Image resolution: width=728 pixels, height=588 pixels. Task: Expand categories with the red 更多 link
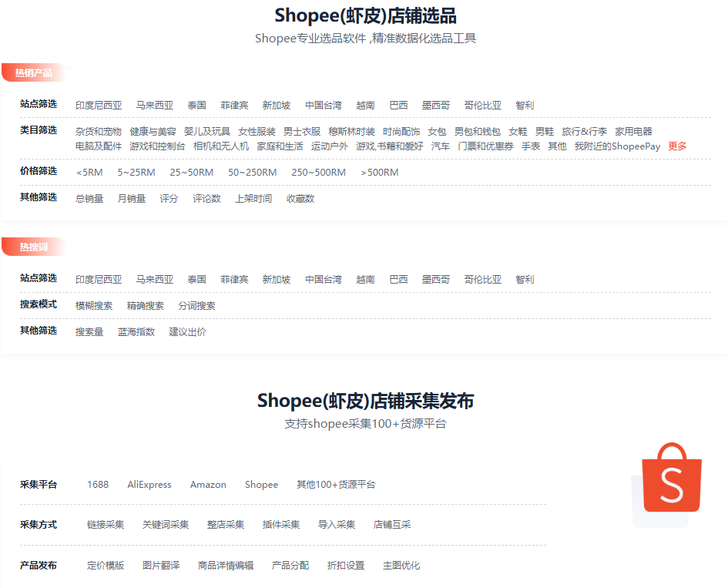[x=677, y=146]
